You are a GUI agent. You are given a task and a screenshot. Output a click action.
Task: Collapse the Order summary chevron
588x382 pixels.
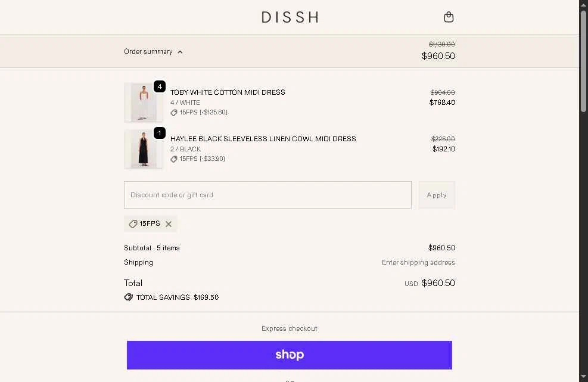click(180, 52)
